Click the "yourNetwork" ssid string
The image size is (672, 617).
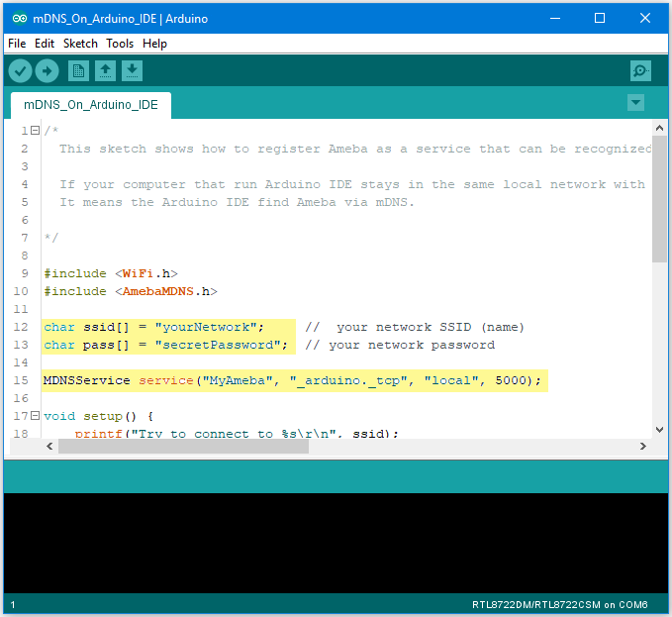[x=206, y=327]
